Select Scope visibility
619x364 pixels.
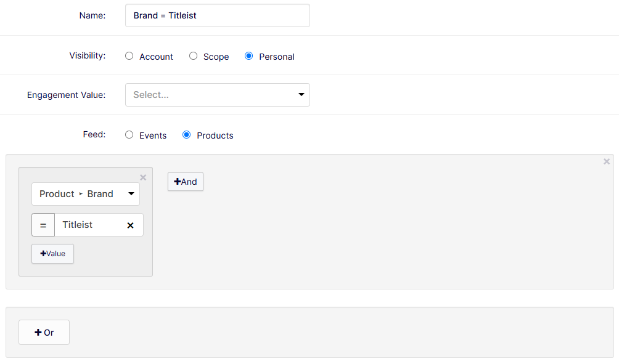tap(194, 56)
